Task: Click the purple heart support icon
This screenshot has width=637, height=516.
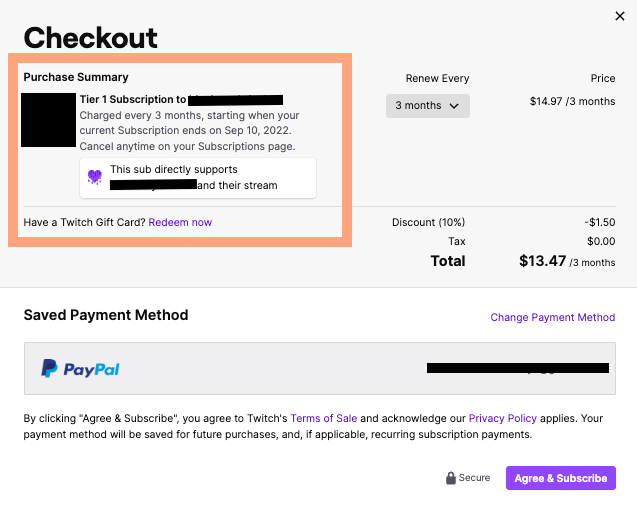Action: (x=95, y=177)
